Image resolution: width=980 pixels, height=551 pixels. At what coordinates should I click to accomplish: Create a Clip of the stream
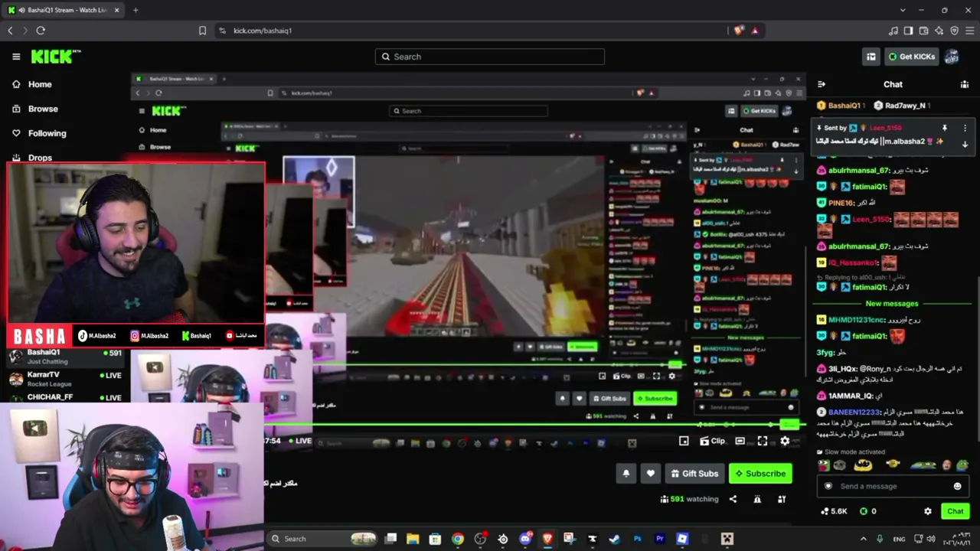712,441
